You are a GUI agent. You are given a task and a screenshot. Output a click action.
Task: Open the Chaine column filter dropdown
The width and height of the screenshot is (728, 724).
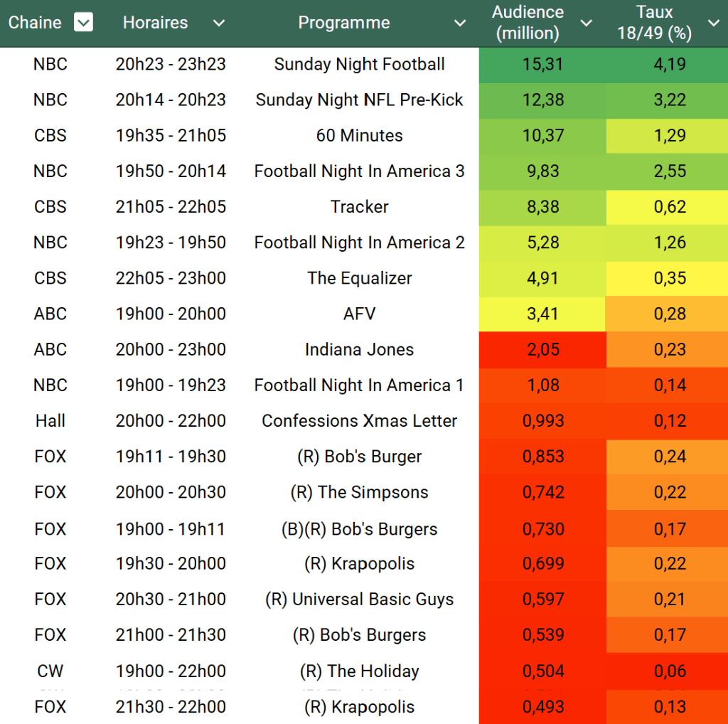click(x=84, y=23)
